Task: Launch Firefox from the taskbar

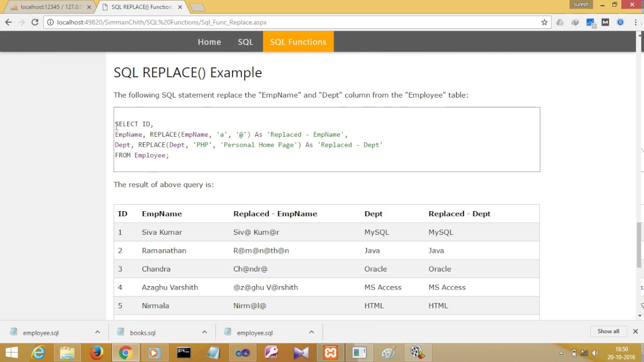Action: coord(96,352)
